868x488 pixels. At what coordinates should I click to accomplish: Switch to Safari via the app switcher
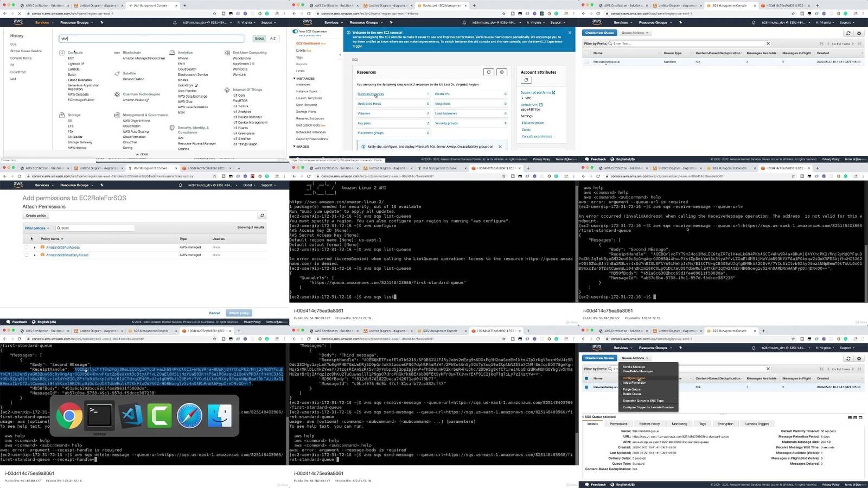pos(189,416)
